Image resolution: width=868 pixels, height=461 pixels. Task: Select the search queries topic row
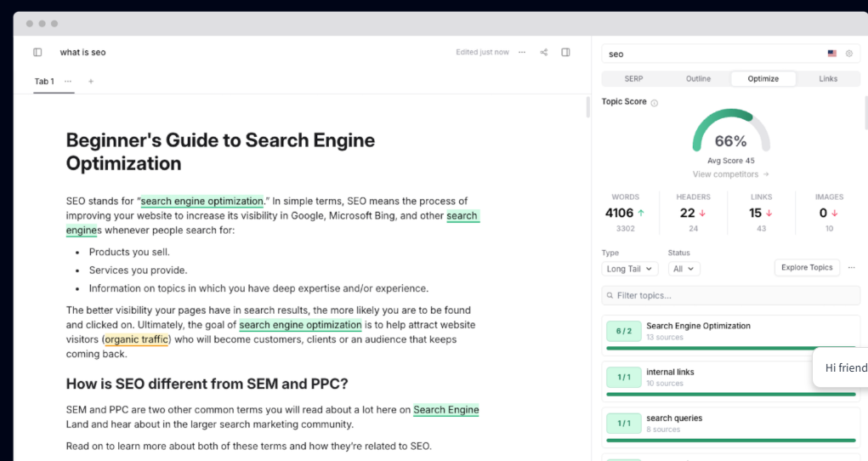click(731, 427)
